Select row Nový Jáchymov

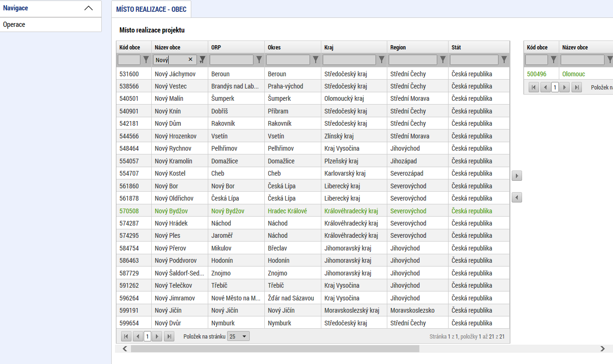click(313, 74)
